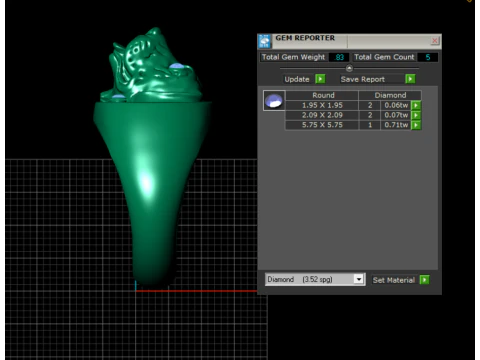Click the Gem Reporter logo icon
Screen dimensions: 480x360
point(265,41)
